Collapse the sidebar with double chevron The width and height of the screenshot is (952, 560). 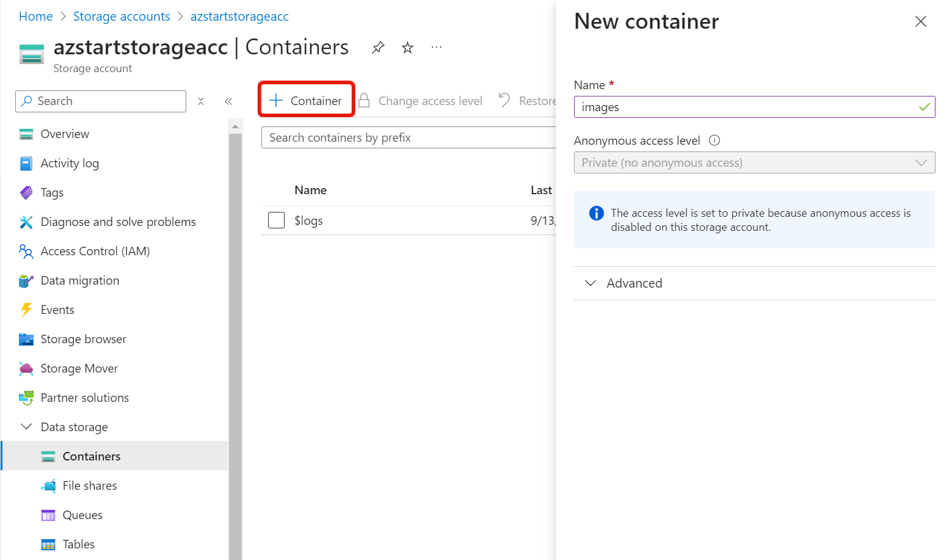[x=228, y=101]
